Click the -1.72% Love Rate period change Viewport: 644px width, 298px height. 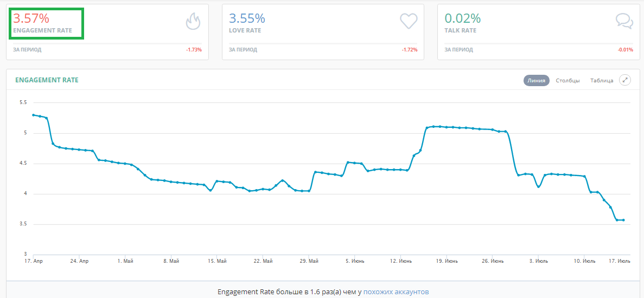409,50
